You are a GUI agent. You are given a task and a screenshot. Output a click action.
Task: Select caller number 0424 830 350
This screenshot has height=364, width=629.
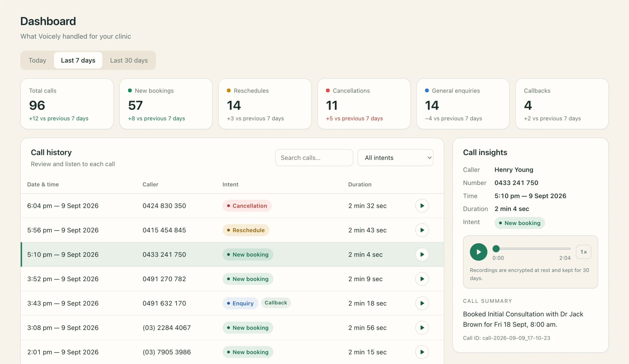pos(164,206)
